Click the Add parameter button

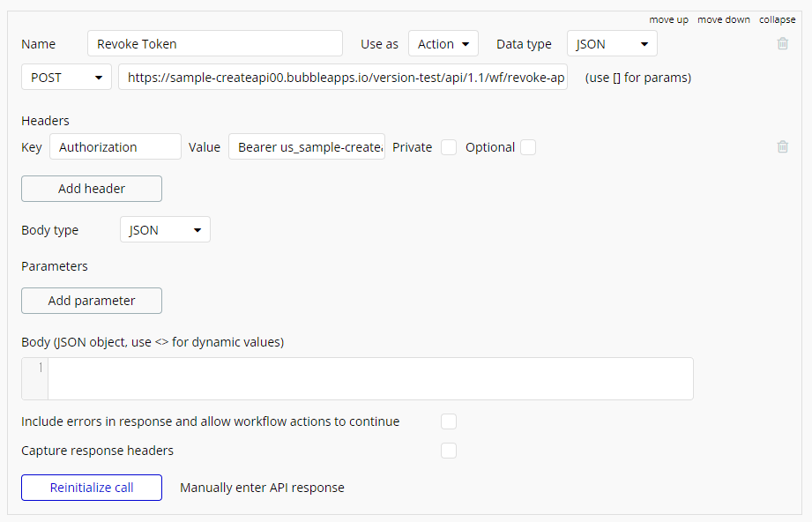point(92,301)
